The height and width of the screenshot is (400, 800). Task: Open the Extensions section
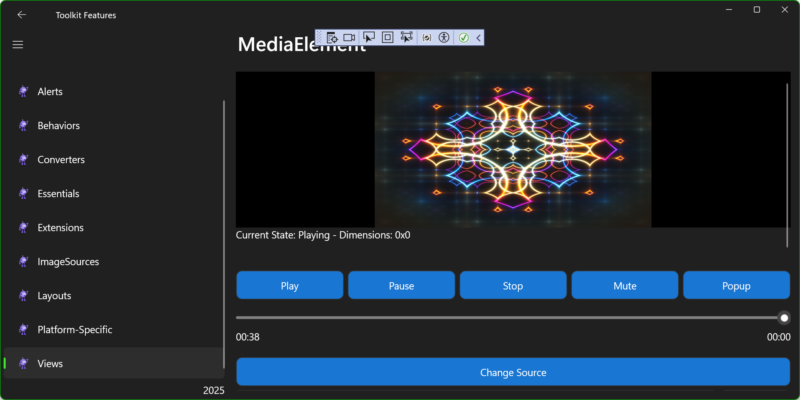pyautogui.click(x=113, y=228)
